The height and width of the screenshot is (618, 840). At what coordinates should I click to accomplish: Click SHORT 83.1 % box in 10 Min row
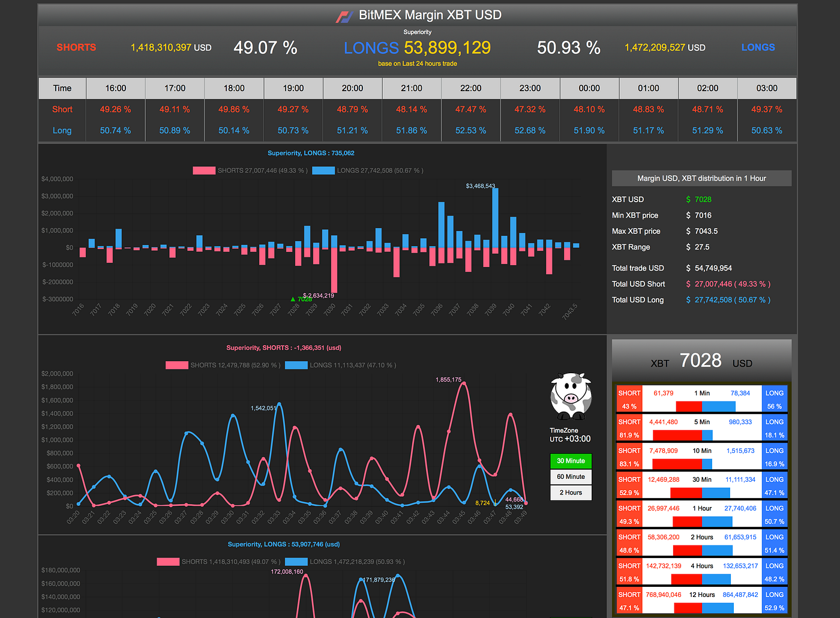(629, 457)
